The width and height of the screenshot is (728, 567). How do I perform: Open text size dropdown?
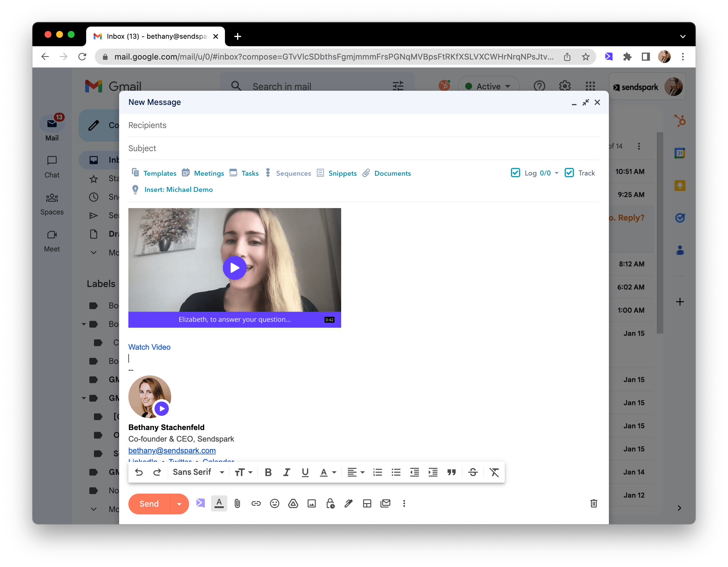click(243, 472)
